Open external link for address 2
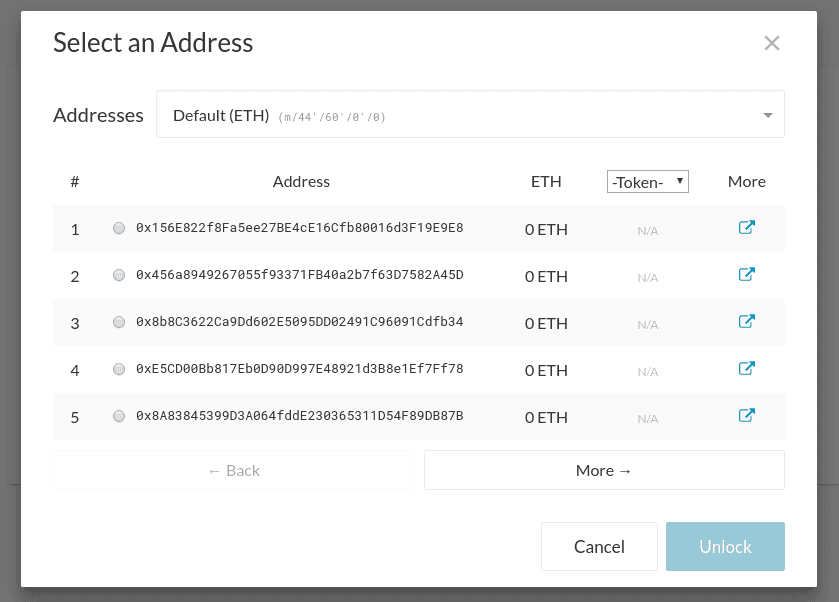The image size is (839, 602). pyautogui.click(x=746, y=275)
